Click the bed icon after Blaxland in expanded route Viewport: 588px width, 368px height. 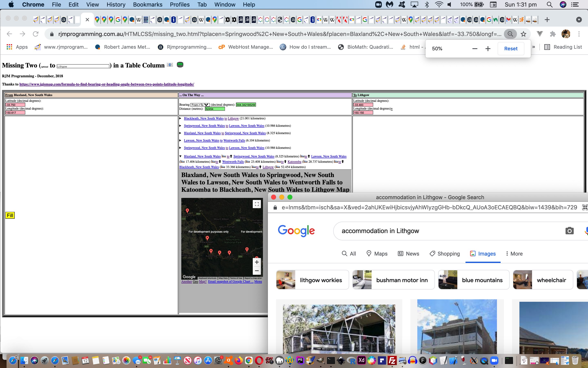click(x=224, y=156)
